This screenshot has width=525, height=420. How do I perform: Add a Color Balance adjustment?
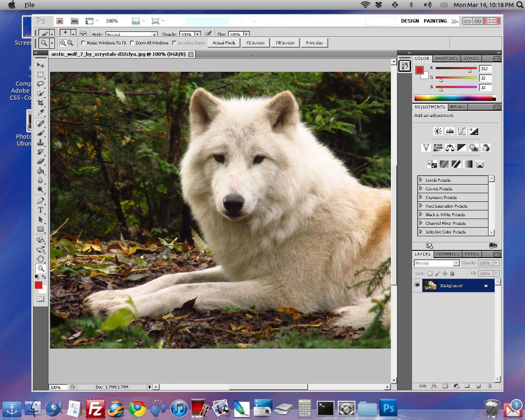tap(450, 148)
